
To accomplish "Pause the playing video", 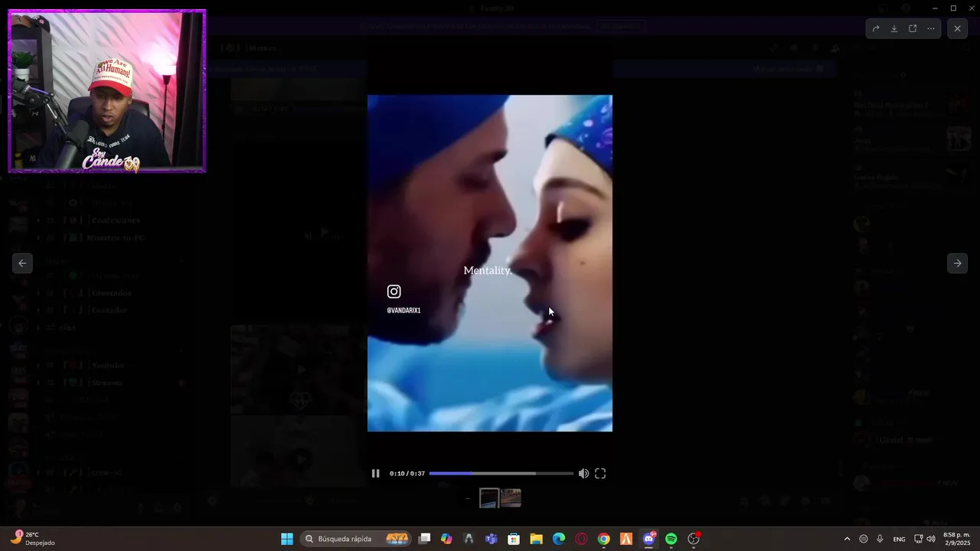I will tap(375, 474).
